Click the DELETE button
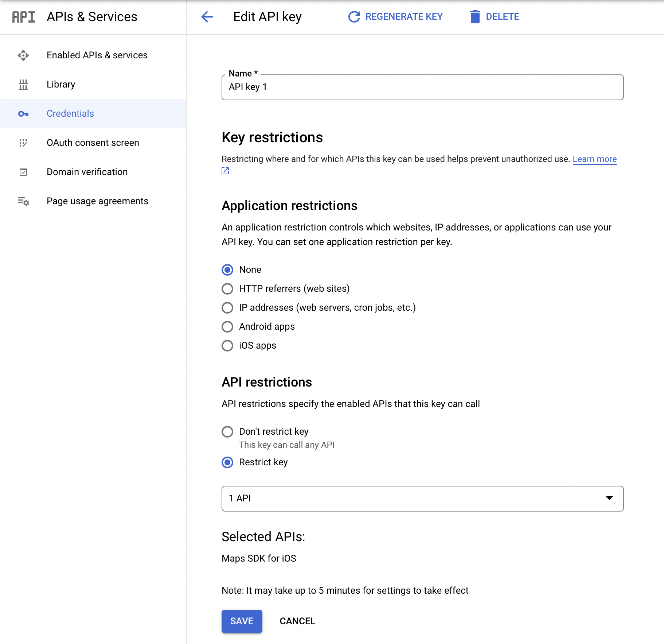This screenshot has height=644, width=664. pos(495,17)
